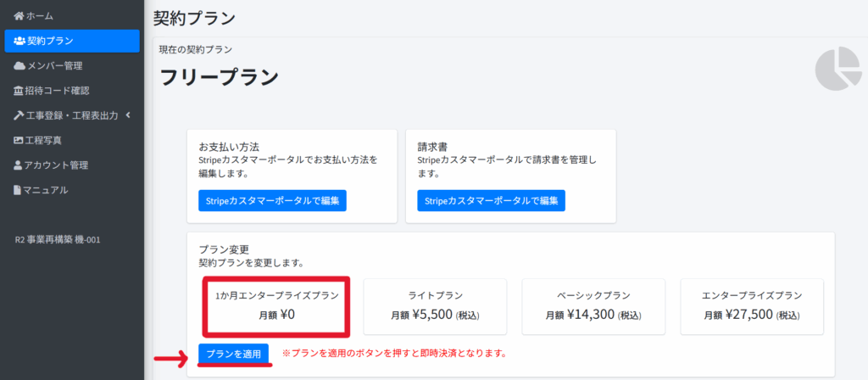Click the R2 事業再構築 機-001 label
Screen dimensions: 868x380
point(58,240)
